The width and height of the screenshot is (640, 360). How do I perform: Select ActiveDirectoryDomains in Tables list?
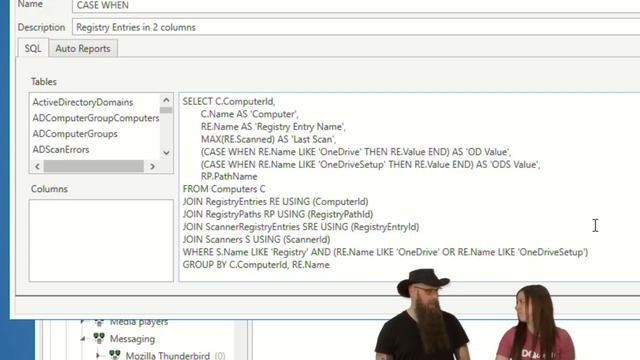(83, 102)
